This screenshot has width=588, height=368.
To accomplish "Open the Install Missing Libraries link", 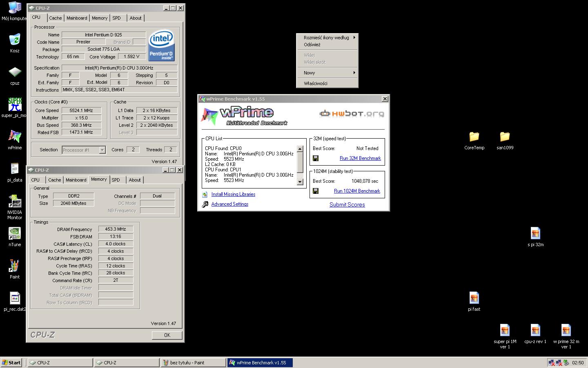I will pyautogui.click(x=233, y=194).
